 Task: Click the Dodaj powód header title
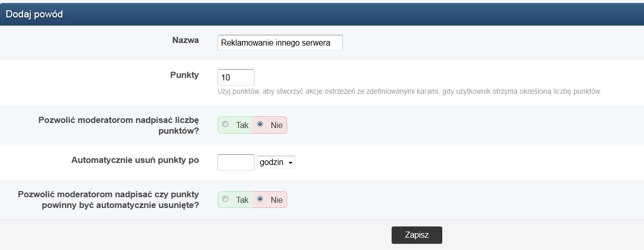tap(34, 14)
